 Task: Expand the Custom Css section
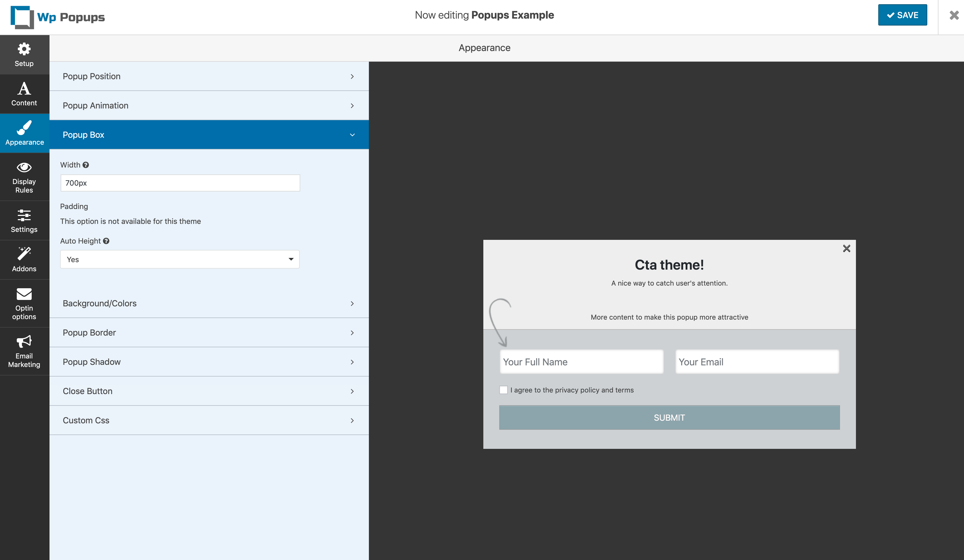coord(209,420)
